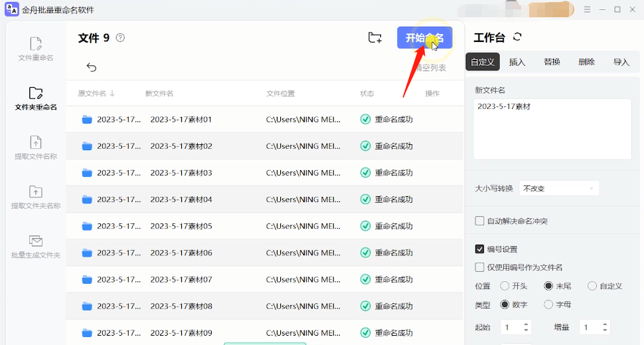Click 重命名成功 status in the 素材07 row

click(x=394, y=279)
